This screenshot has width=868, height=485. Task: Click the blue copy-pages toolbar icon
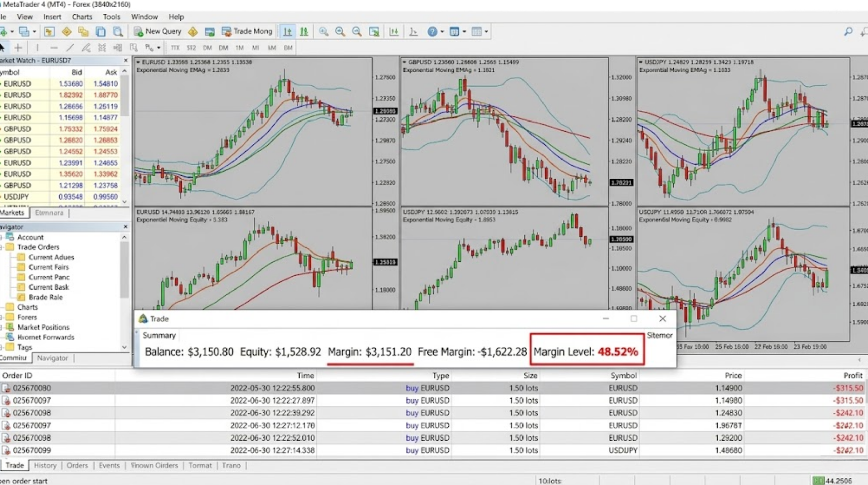coord(101,32)
